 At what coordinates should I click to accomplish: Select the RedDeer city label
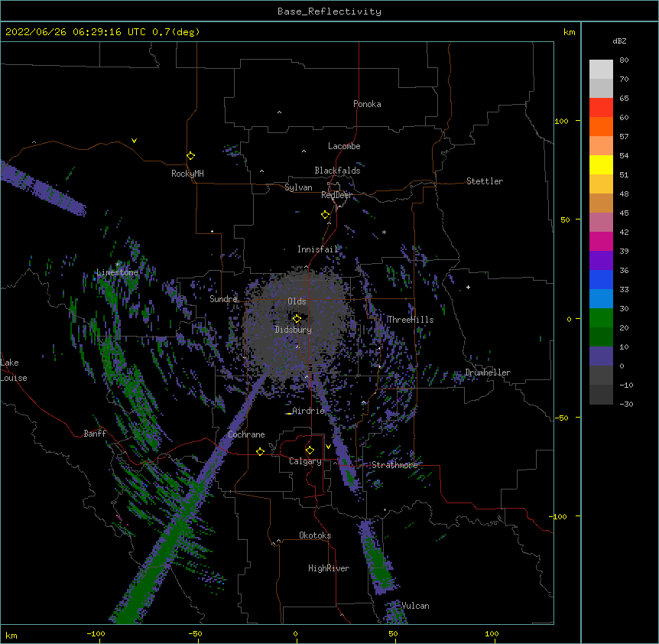point(336,195)
